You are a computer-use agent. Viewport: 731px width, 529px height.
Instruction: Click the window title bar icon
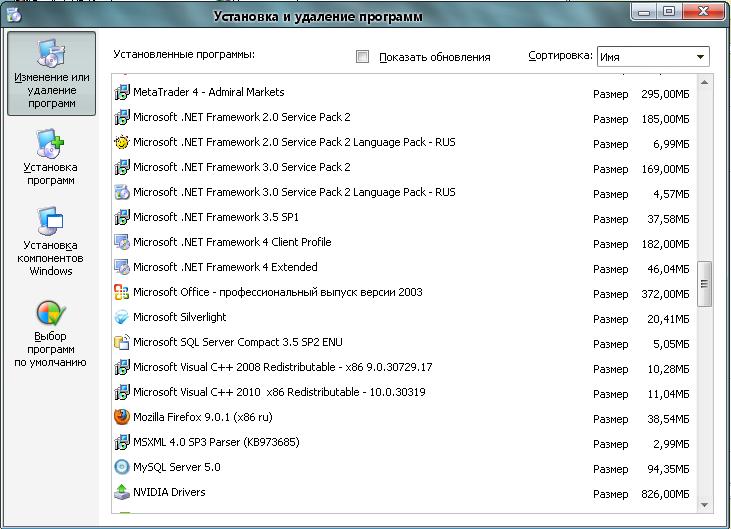click(x=14, y=15)
